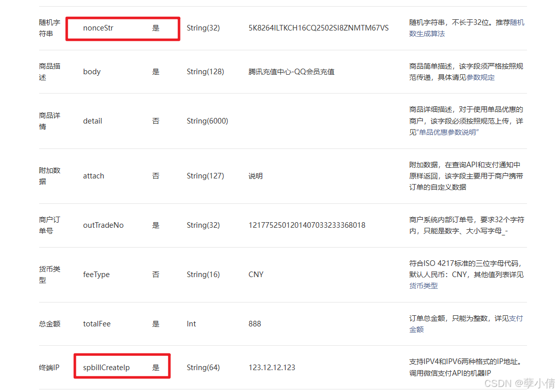
Task: Click the body parameter name
Action: coord(91,72)
